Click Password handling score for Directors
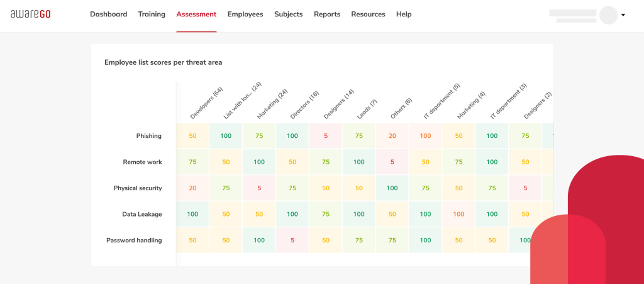 (x=292, y=241)
